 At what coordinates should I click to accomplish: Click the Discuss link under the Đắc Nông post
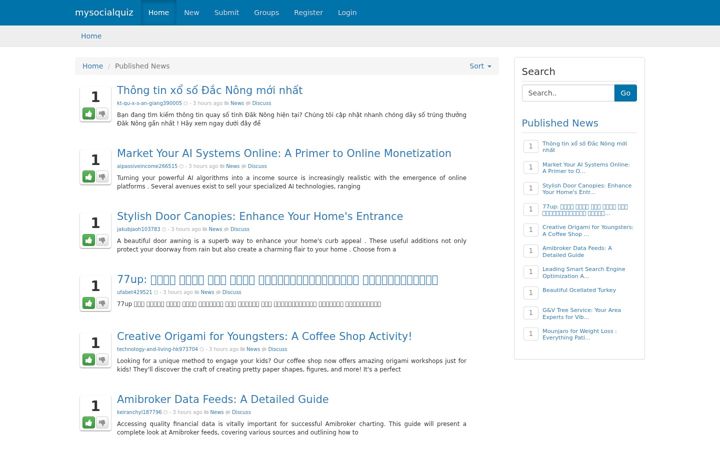[261, 103]
